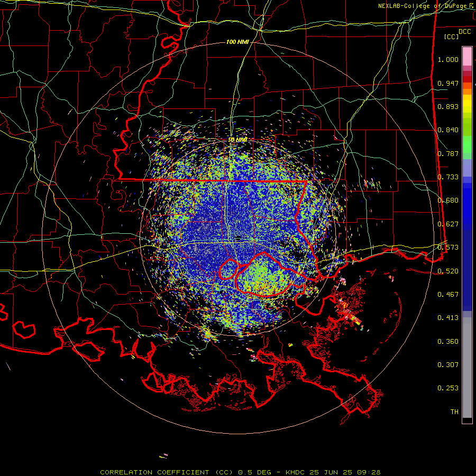Click the 0.680 legend value
The width and height of the screenshot is (476, 476).
pyautogui.click(x=448, y=200)
